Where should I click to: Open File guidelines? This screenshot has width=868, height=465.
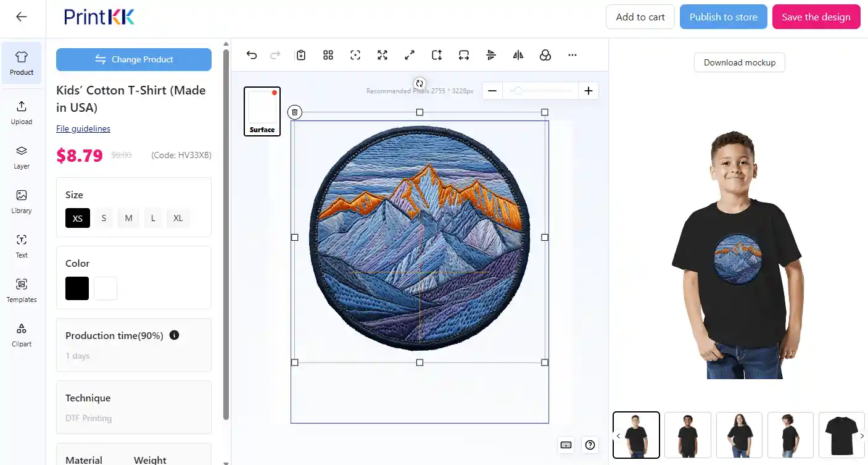point(83,128)
